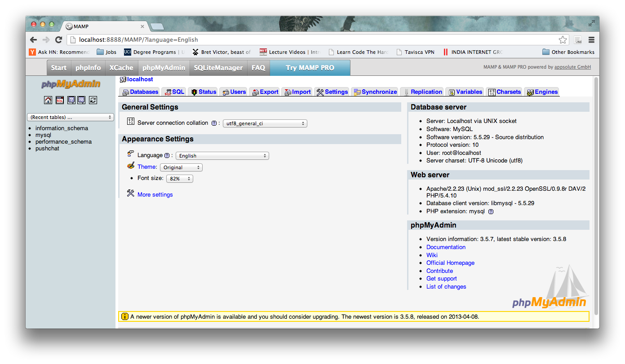Open the Font size selector

click(x=179, y=178)
